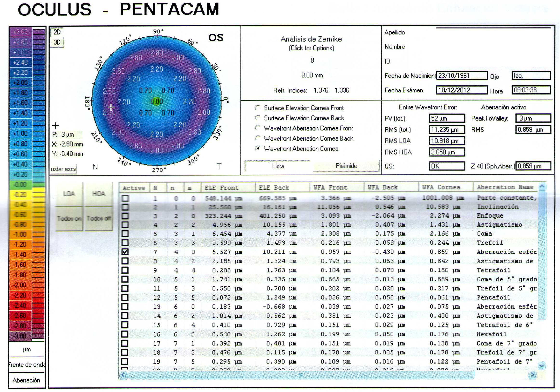Click the PeakToValley value field

(533, 118)
